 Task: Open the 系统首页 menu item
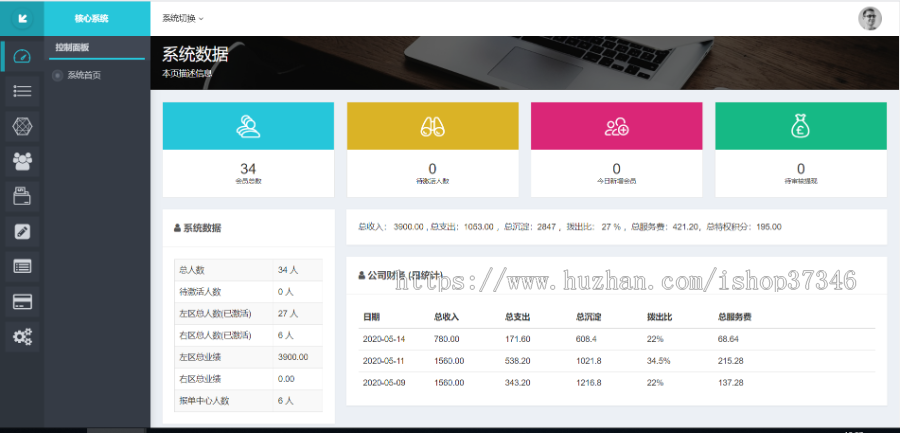click(84, 75)
